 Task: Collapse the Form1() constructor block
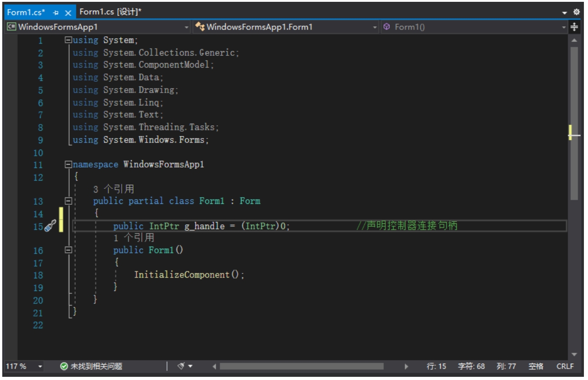pyautogui.click(x=69, y=250)
